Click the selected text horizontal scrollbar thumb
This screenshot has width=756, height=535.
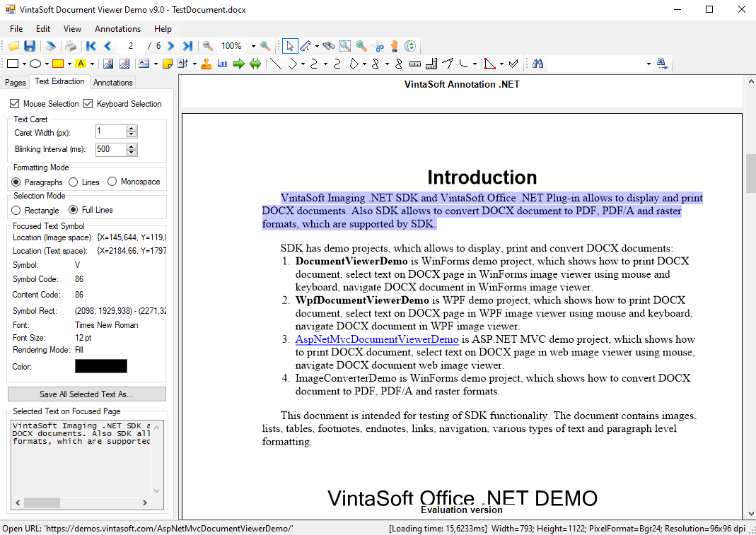pos(42,502)
